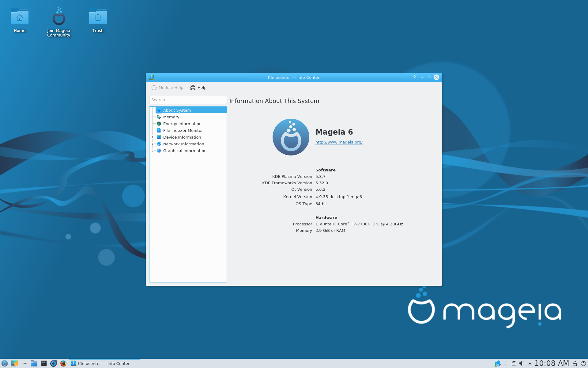Screen dimensions: 588x368
Task: Click the OS Type value 64-bit
Action: click(321, 204)
